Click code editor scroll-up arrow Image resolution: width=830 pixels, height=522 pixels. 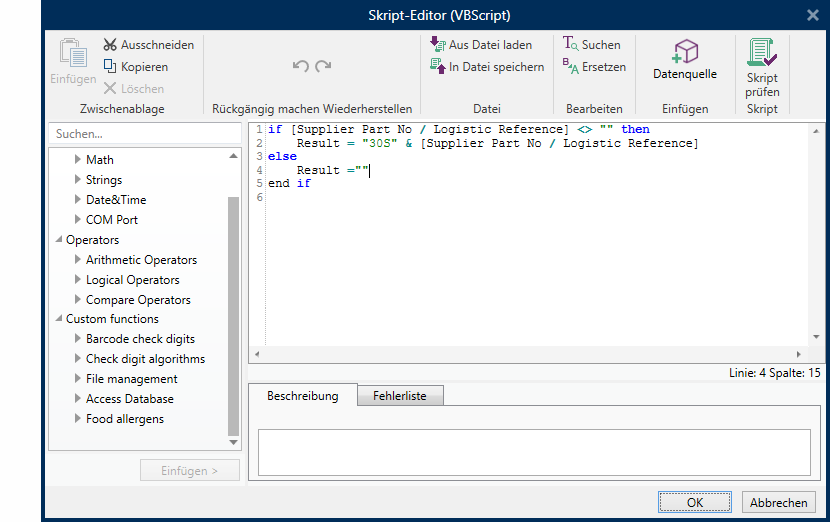pos(816,131)
